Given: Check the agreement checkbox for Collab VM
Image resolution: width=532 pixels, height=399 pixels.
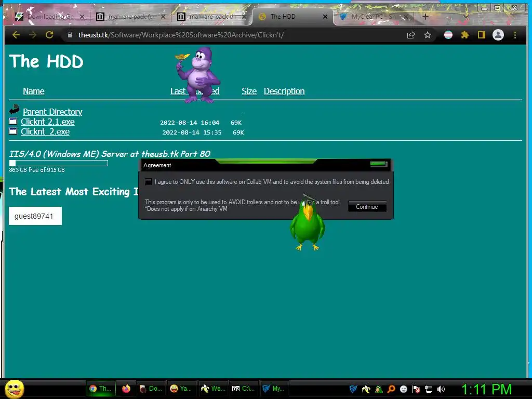Looking at the screenshot, I should [x=148, y=181].
